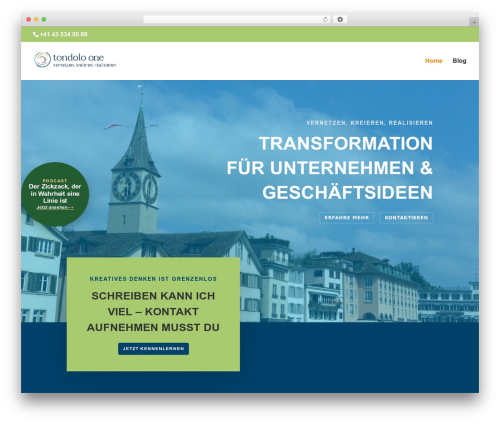The image size is (500, 423).
Task: Click the yellow minimize window button
Action: point(36,20)
